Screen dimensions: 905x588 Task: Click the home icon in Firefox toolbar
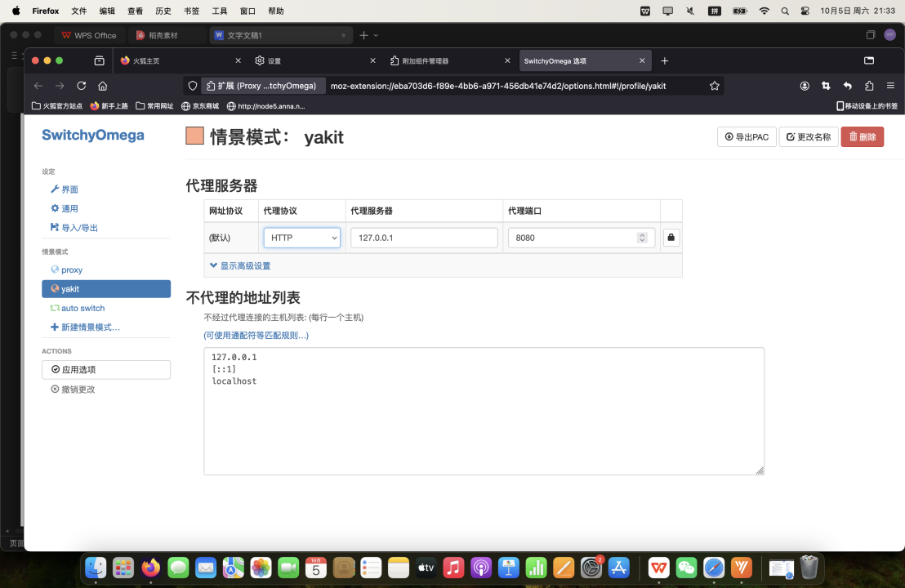(x=103, y=86)
